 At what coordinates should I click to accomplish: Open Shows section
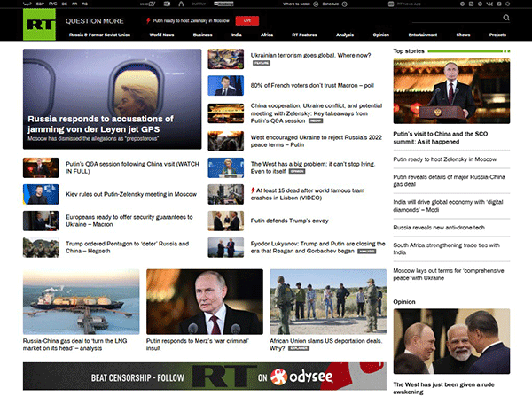click(x=463, y=35)
